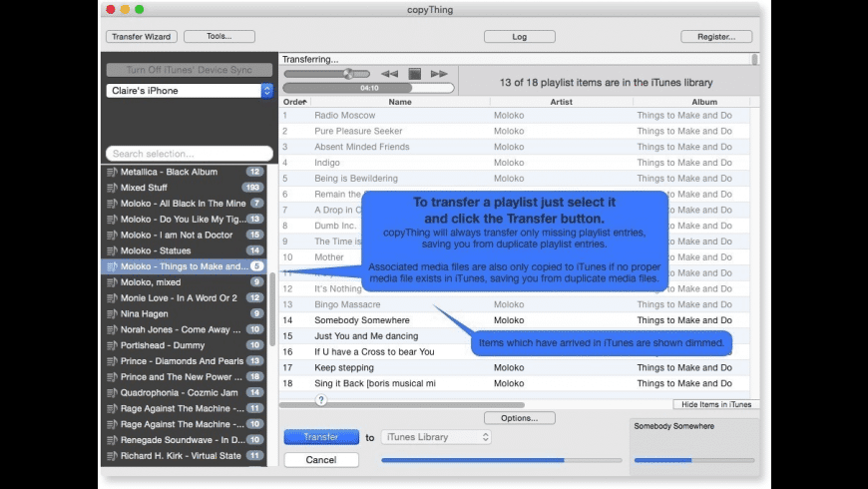Toggle Hide Items in iTunes
868x489 pixels.
pos(715,404)
